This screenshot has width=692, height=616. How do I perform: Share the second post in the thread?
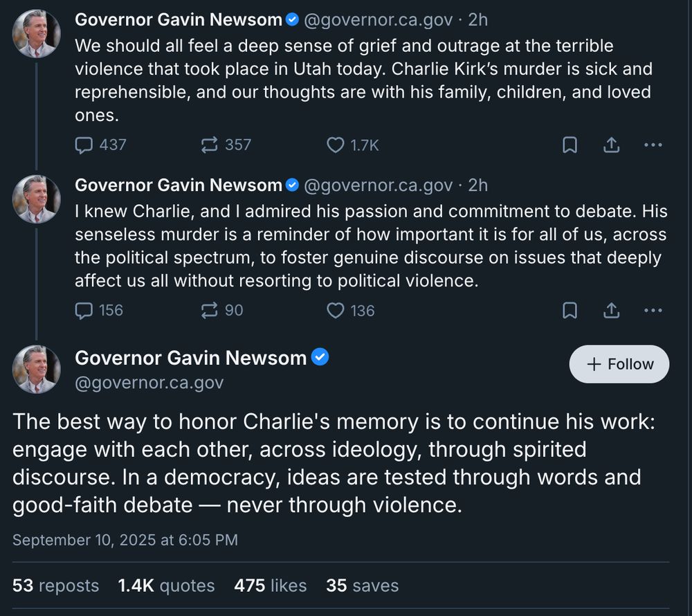coord(611,310)
